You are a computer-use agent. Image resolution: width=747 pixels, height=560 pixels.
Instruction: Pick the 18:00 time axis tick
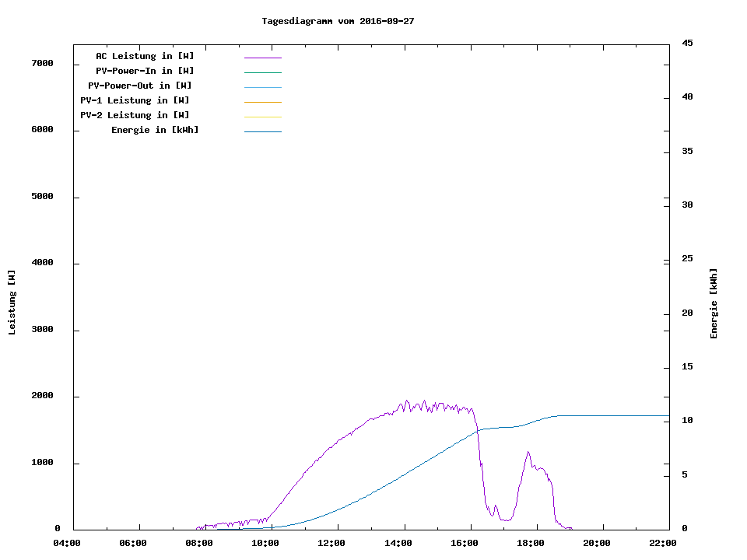[531, 543]
